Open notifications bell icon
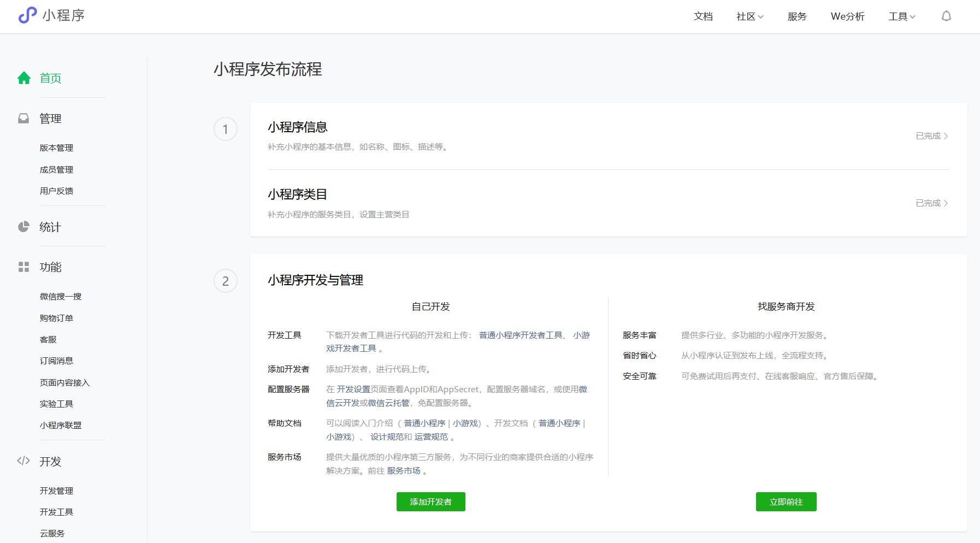 coord(946,16)
